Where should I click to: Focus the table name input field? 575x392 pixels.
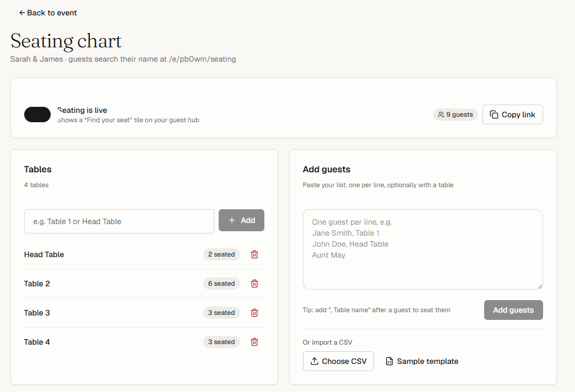coord(119,221)
